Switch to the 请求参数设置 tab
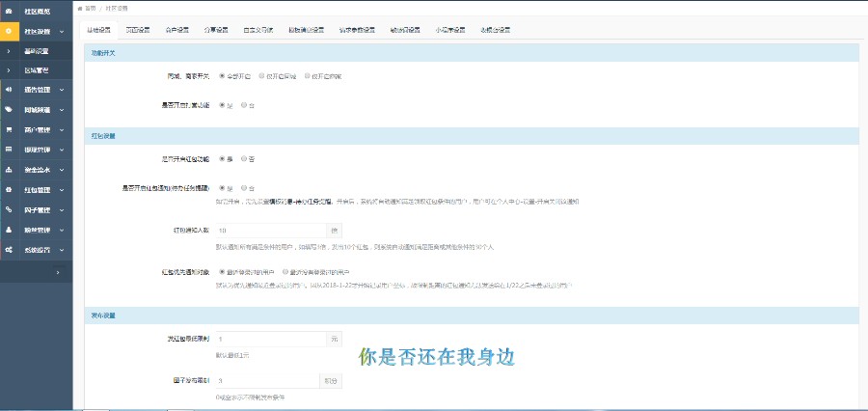This screenshot has width=868, height=411. point(357,30)
